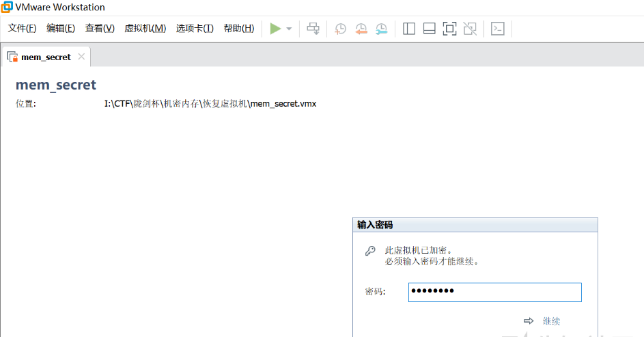Click the arrow icon beside 继续
644x337 pixels.
pos(529,321)
